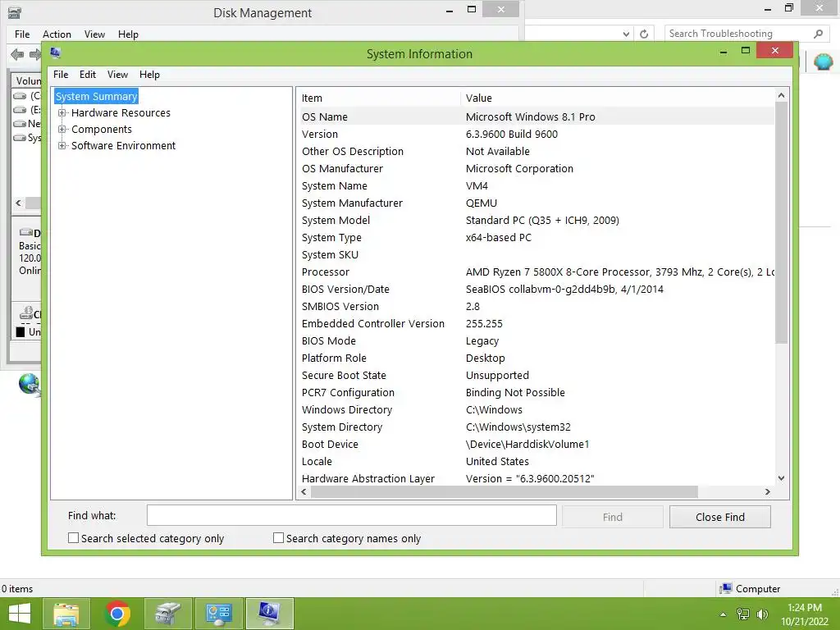Open File Explorer from the taskbar

(x=66, y=614)
